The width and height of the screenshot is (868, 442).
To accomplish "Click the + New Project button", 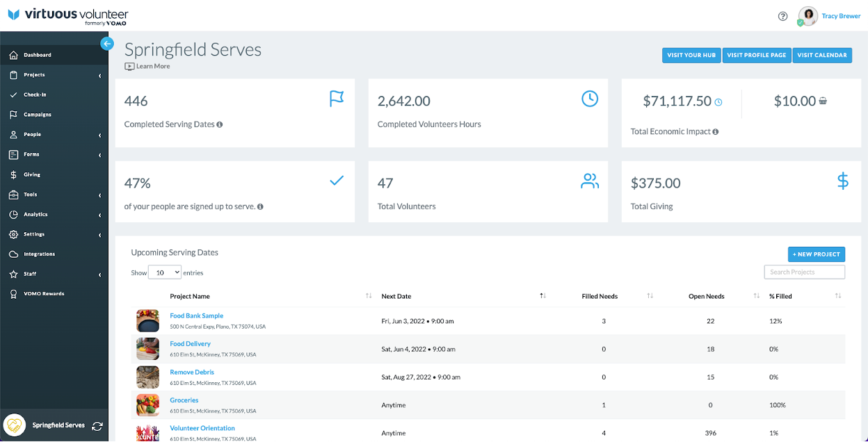I will (817, 254).
